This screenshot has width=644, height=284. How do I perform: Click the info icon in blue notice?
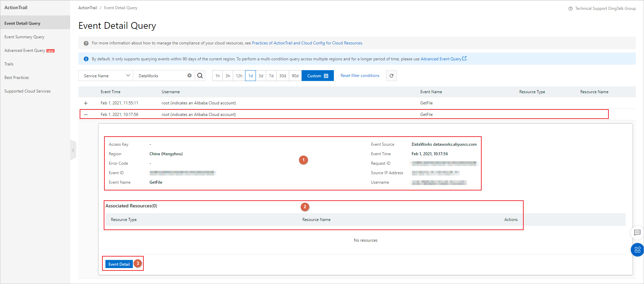coord(86,59)
